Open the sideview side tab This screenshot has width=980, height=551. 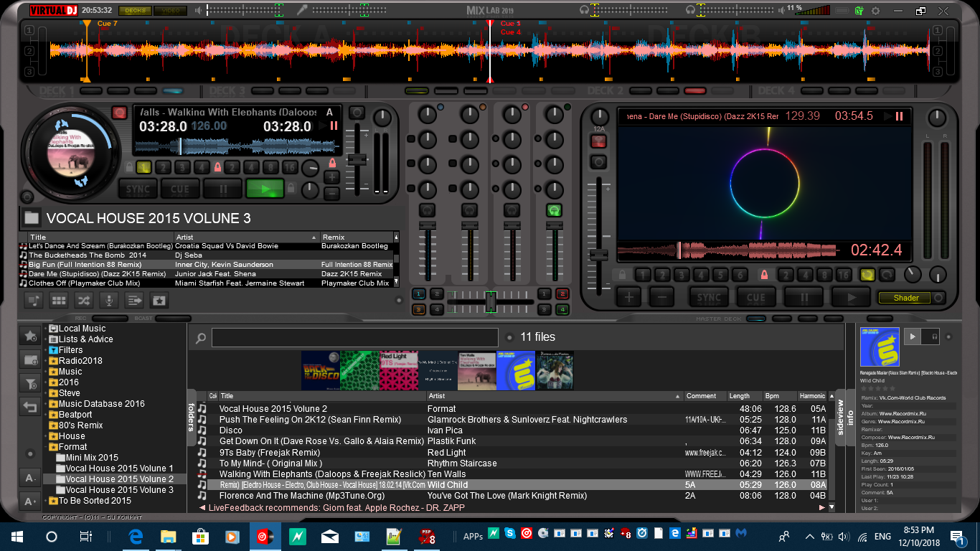coord(841,416)
